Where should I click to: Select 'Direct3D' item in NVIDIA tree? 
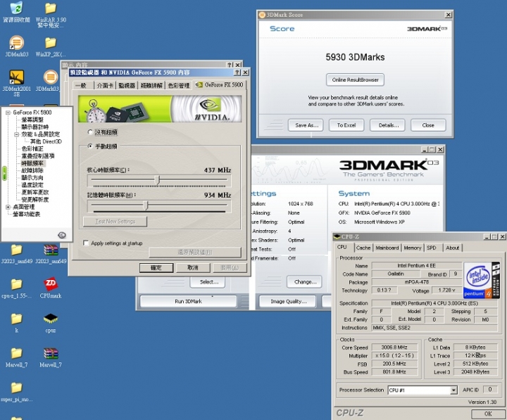click(46, 141)
